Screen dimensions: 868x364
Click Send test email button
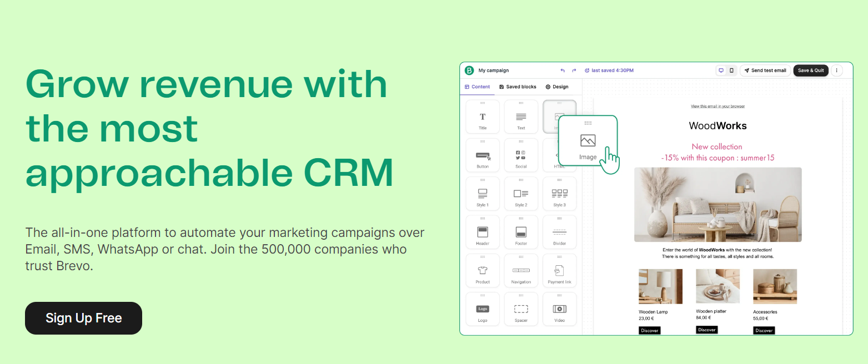[x=765, y=70]
